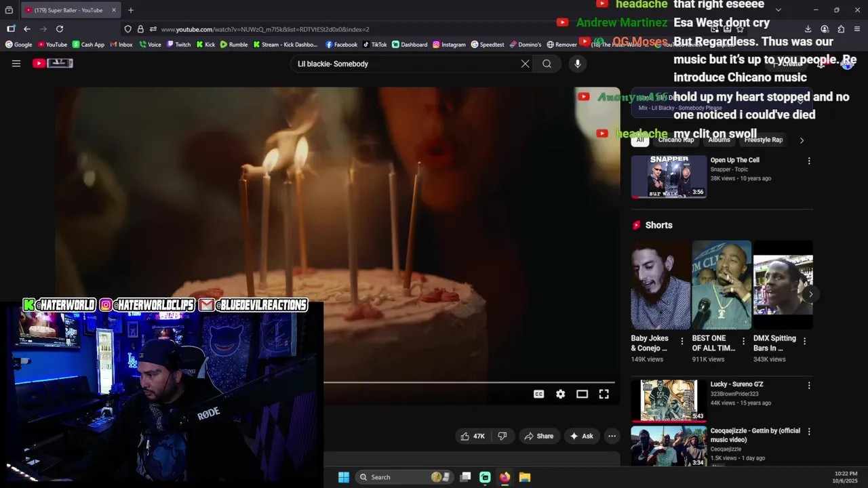The width and height of the screenshot is (868, 488).
Task: Reload the current page
Action: click(x=60, y=29)
